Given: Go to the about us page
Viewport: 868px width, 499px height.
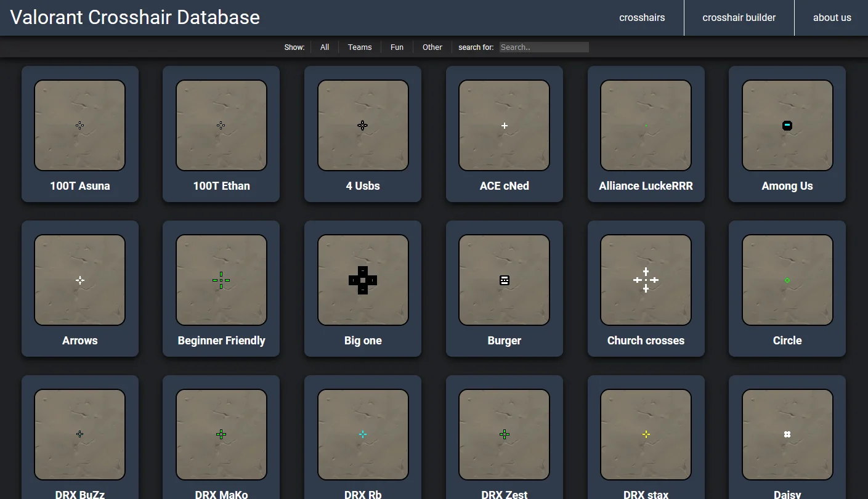Looking at the screenshot, I should 832,17.
